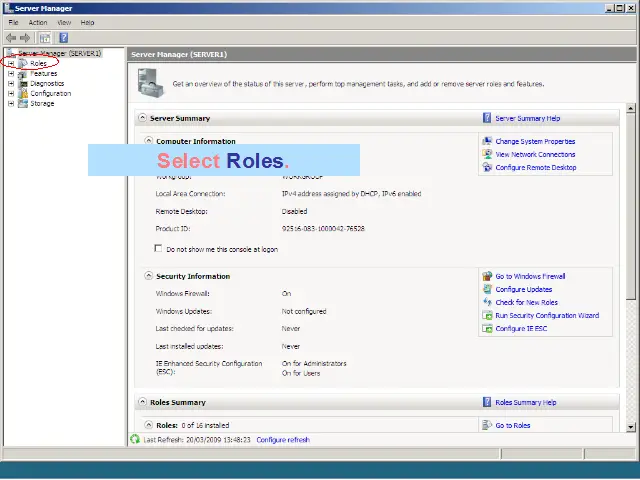Open the Roles Summary Help link
The width and height of the screenshot is (640, 480).
(x=526, y=402)
